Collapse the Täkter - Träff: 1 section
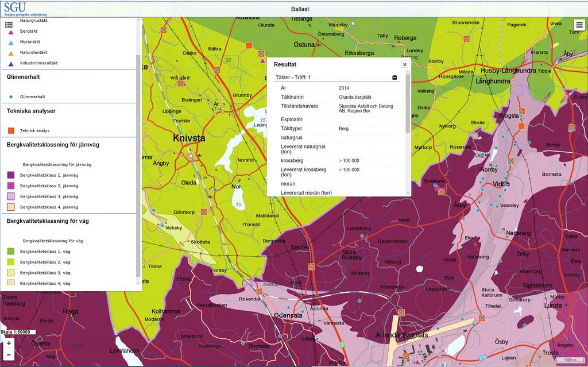588x367 pixels. coord(394,78)
